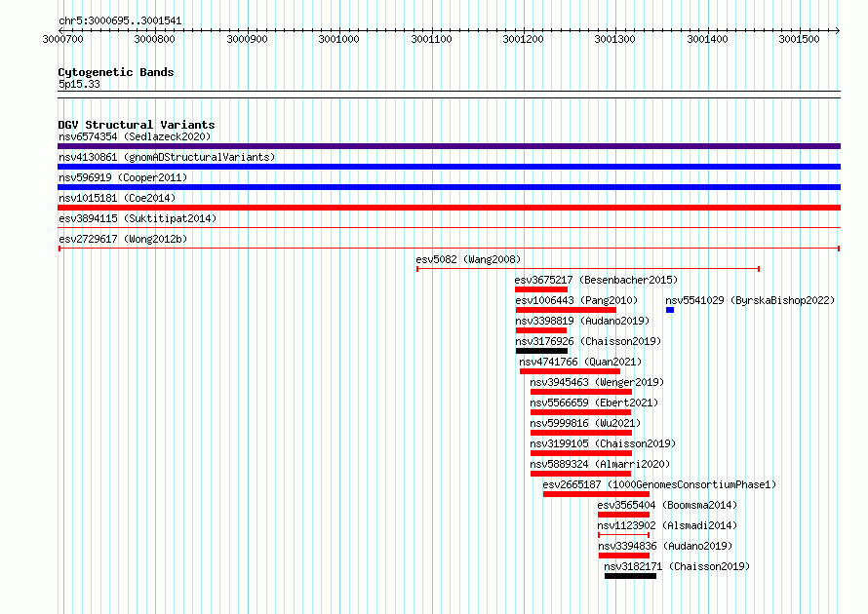Click ruler position 3001100
Screen dimensions: 868x614
(x=431, y=39)
